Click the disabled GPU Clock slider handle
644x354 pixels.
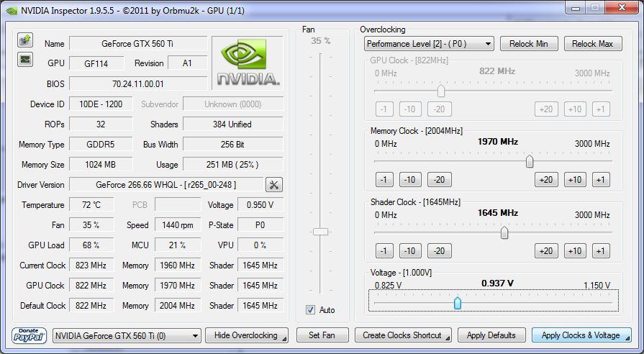(441, 91)
